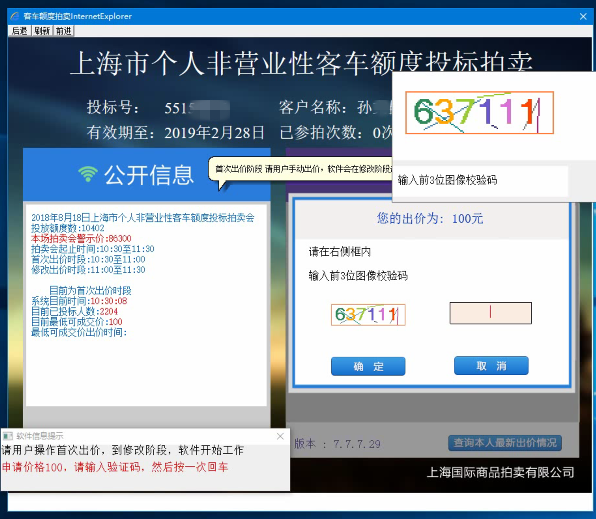Viewport: 596px width, 519px height.
Task: Click the 上海国际商品拍卖有限公司 footer text
Action: [x=500, y=473]
